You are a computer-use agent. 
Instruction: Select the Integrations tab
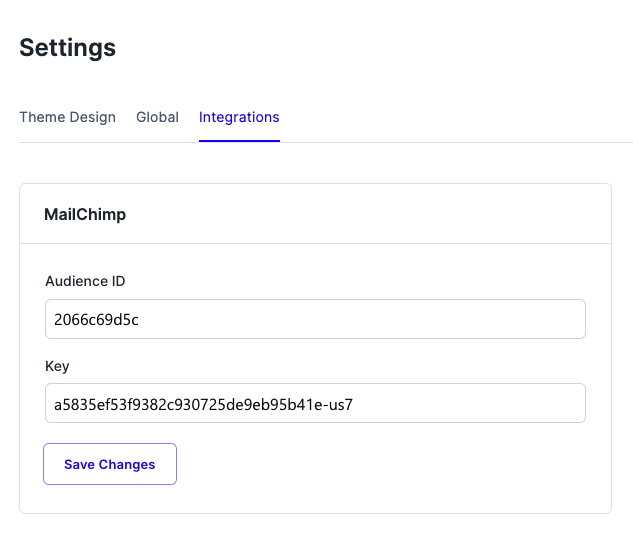[x=239, y=117]
